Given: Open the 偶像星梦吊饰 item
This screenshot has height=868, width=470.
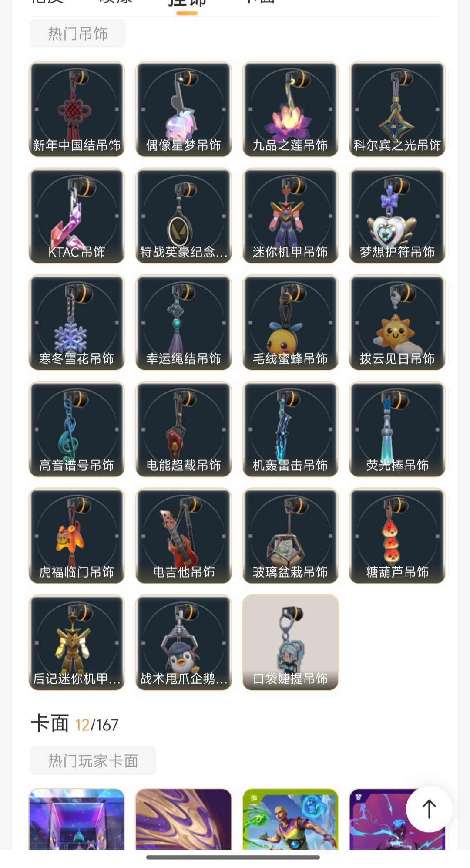Looking at the screenshot, I should (x=184, y=109).
